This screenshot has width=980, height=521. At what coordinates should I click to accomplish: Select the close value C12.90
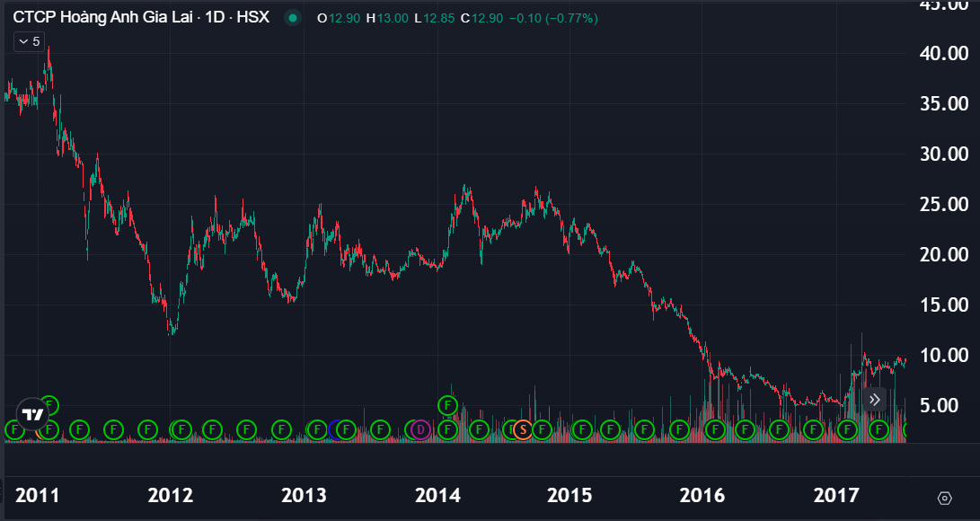(481, 18)
